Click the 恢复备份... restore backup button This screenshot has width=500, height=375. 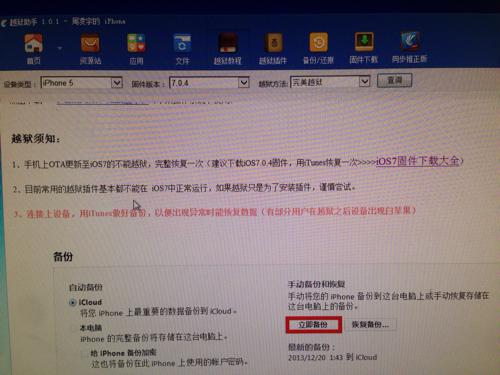tap(370, 324)
